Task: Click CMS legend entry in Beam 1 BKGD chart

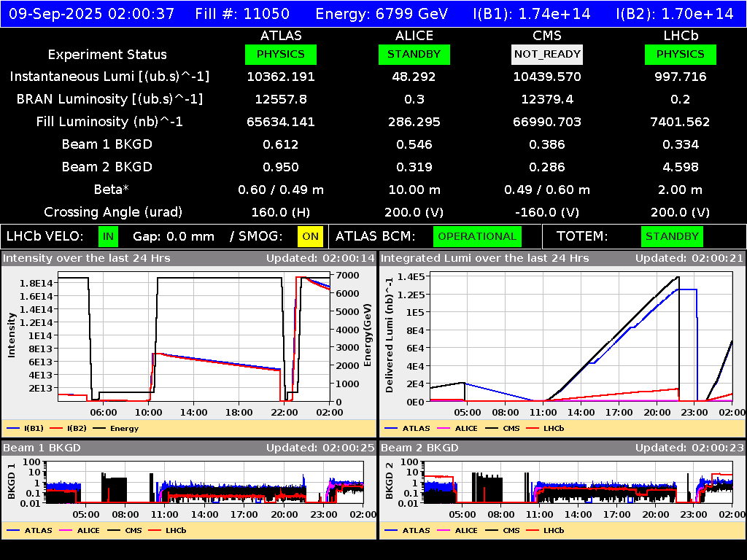Action: pyautogui.click(x=124, y=531)
